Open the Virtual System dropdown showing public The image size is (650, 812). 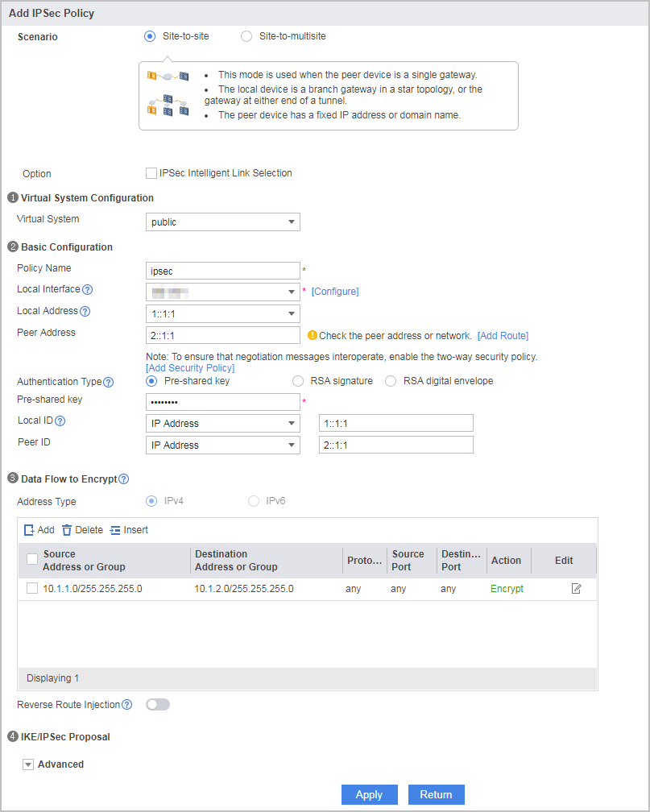[223, 222]
